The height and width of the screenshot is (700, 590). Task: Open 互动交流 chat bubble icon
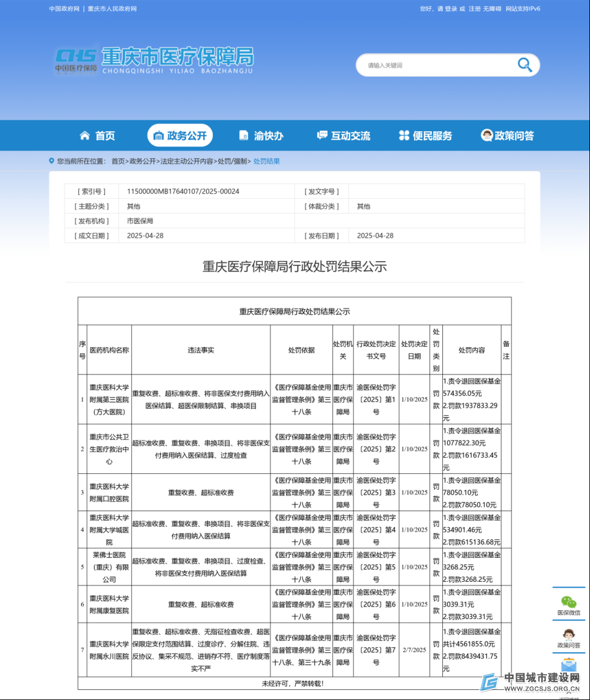[322, 136]
